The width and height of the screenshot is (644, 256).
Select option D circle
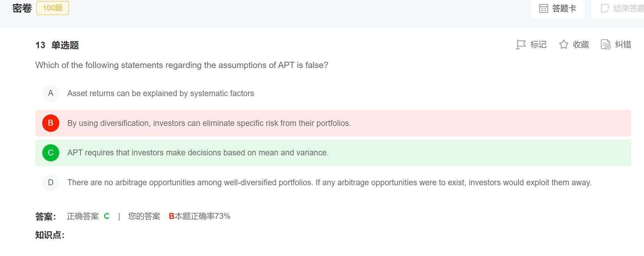click(51, 182)
